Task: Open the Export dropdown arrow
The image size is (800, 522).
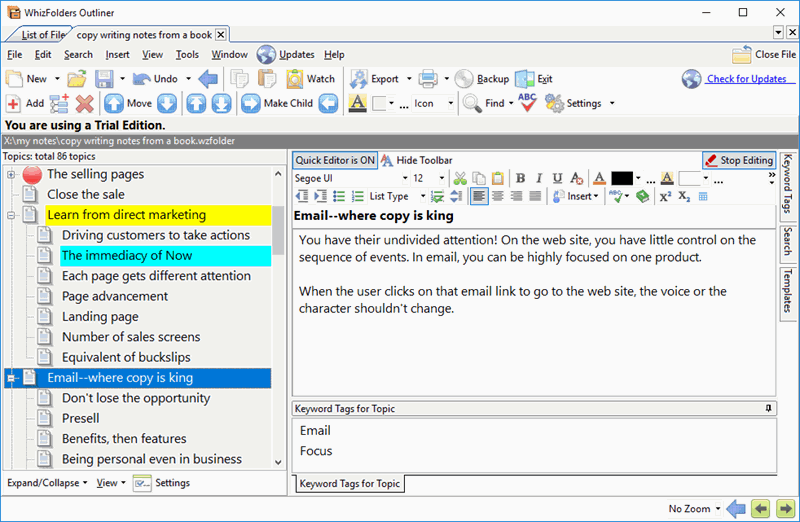Action: tap(409, 79)
